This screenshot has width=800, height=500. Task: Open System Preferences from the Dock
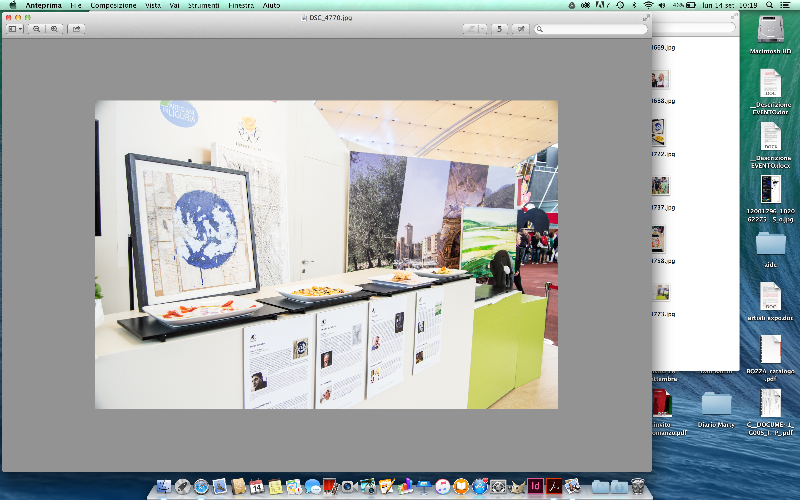[497, 487]
